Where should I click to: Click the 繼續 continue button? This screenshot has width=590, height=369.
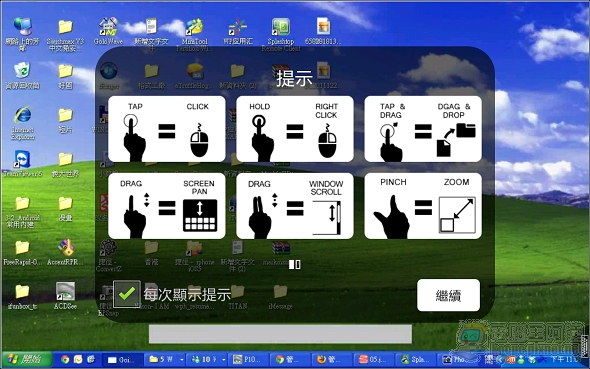pos(448,295)
